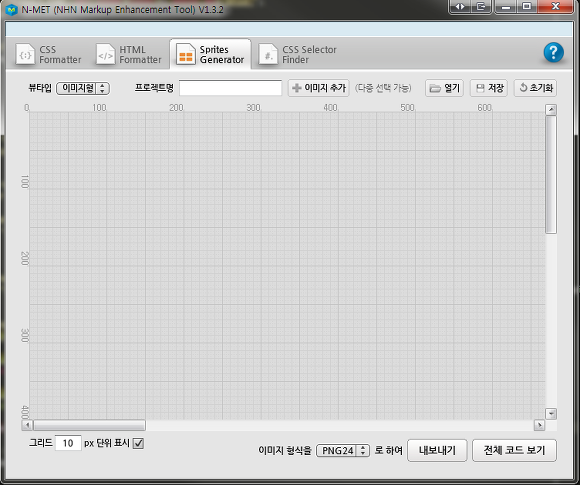Open the CSS Selector Finder tab

coord(298,55)
